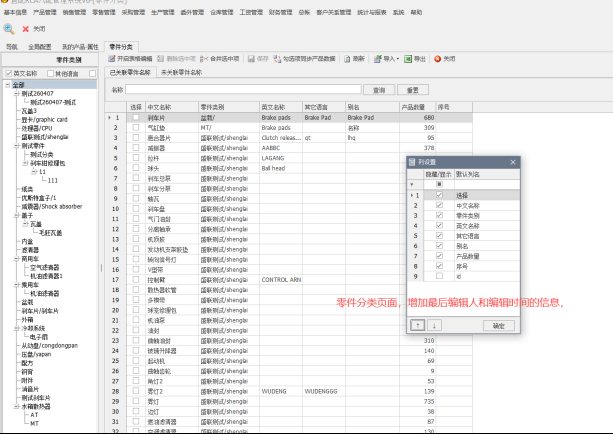Screen dimensions: 613x434
Task: Click the magnifier search icon in top toolbar
Action: [9, 29]
